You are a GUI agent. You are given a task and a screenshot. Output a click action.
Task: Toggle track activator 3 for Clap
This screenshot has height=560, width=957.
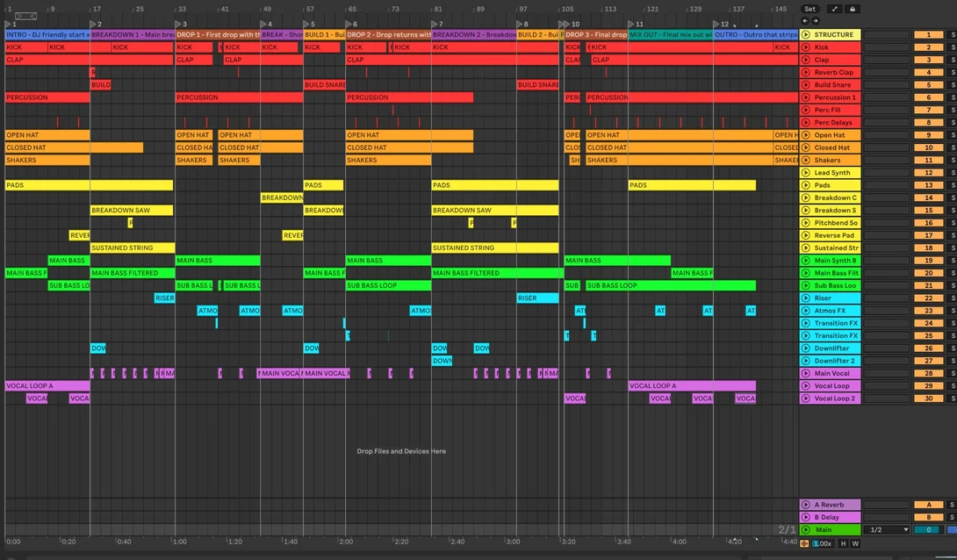pos(928,60)
